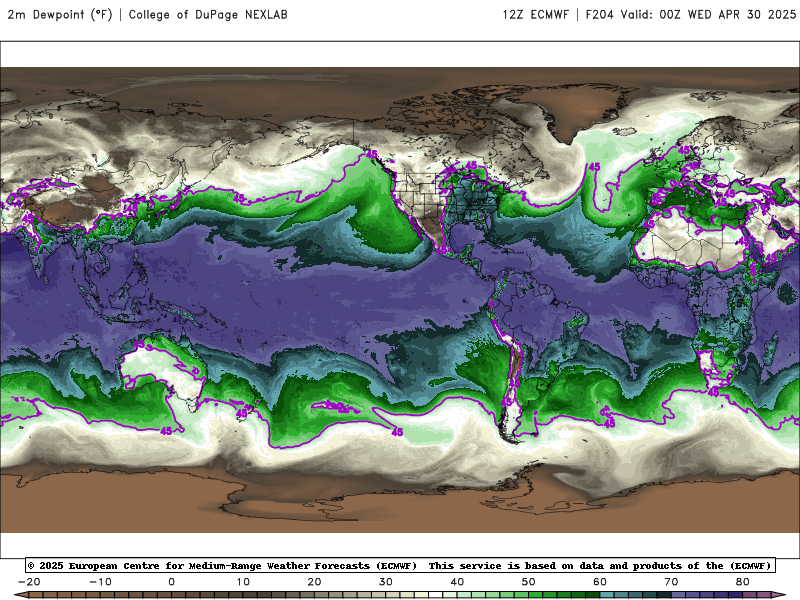Screen dimensions: 800x600
Task: Click the "12Z ECMWF" model run label
Action: click(x=535, y=14)
